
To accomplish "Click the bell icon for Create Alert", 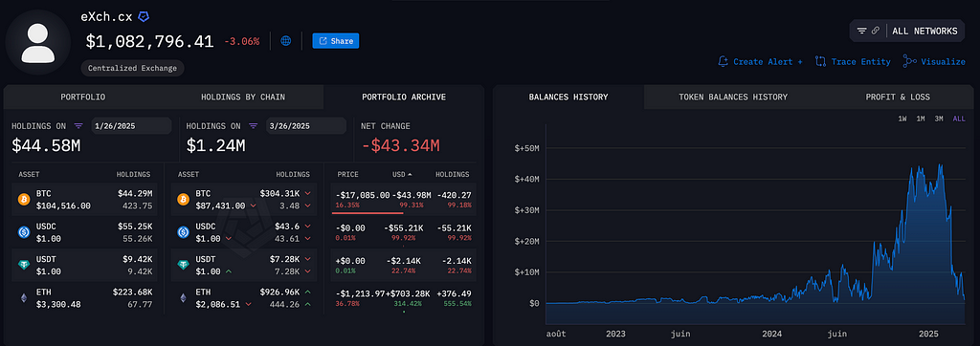I will pos(724,61).
